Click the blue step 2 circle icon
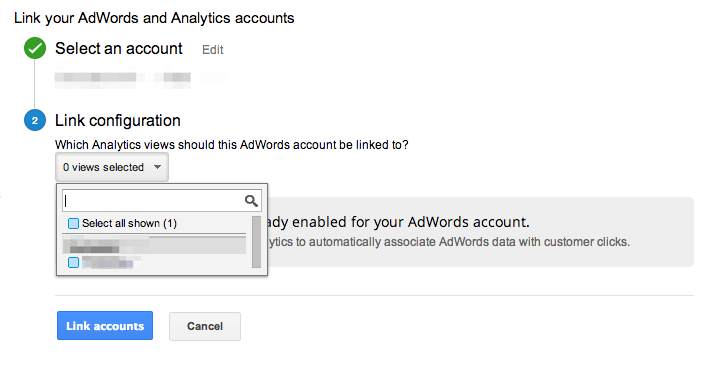The image size is (708, 380). (x=35, y=120)
